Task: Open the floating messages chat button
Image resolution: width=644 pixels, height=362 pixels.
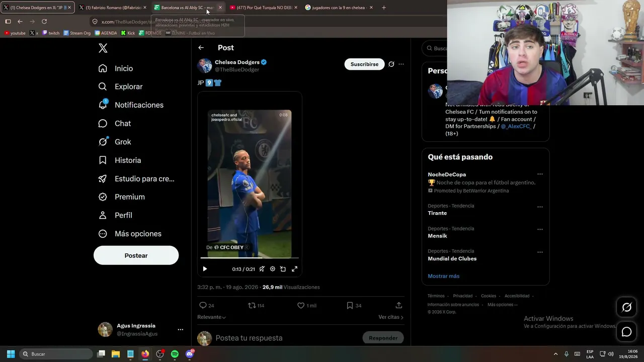Action: (626, 332)
